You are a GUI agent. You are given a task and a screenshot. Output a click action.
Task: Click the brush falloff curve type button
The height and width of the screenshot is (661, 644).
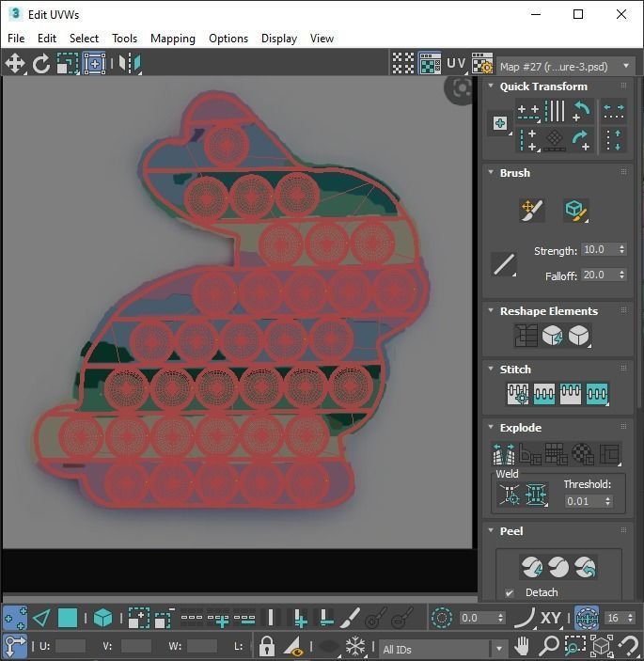pyautogui.click(x=504, y=264)
